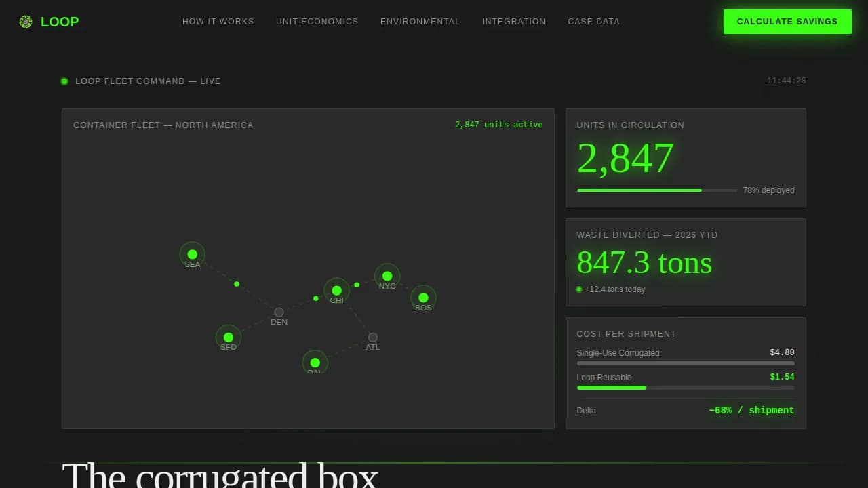Click the Loop Reusable cost bar
The image size is (868, 488).
pyautogui.click(x=685, y=388)
